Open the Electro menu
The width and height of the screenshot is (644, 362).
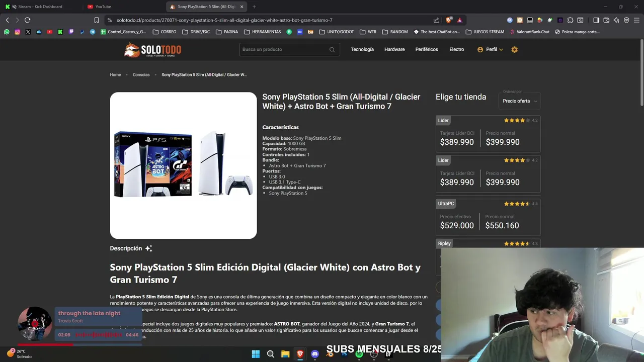457,49
